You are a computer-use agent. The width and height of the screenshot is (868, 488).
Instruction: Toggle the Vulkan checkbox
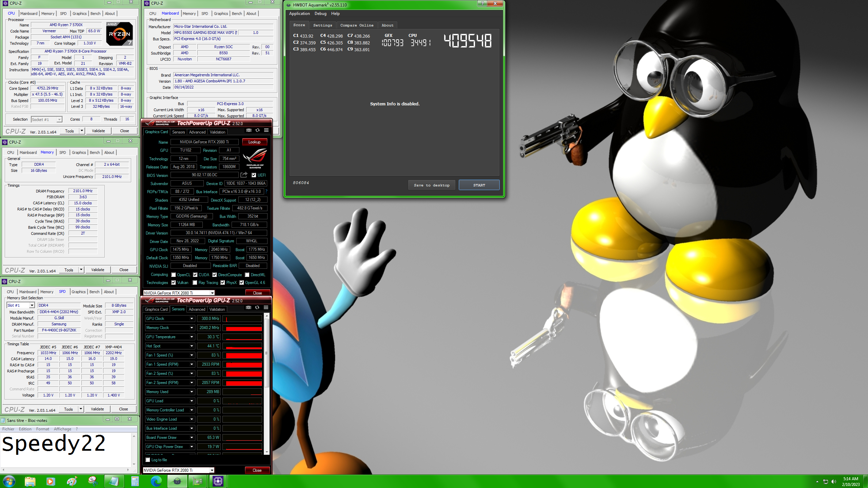pyautogui.click(x=174, y=283)
